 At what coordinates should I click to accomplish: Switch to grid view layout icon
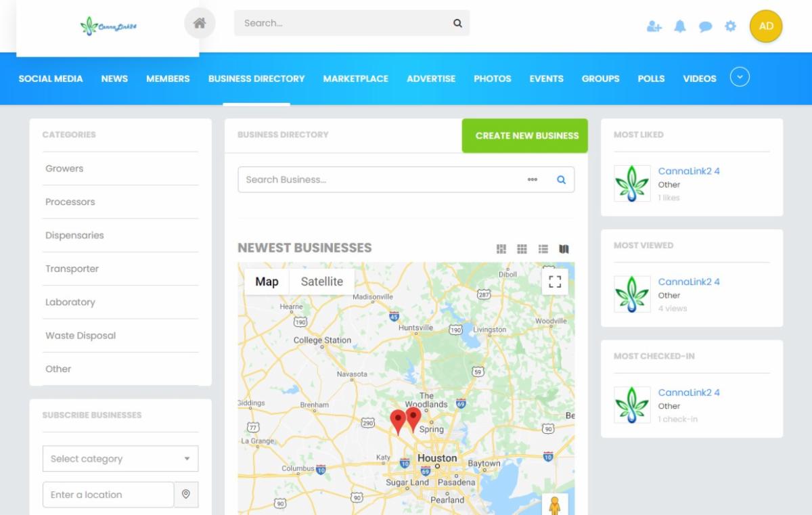tap(522, 249)
